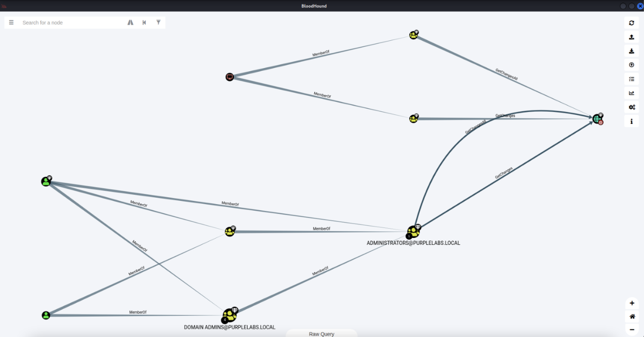Select the unlabeled group node left of Administrators
644x337 pixels.
(x=230, y=231)
